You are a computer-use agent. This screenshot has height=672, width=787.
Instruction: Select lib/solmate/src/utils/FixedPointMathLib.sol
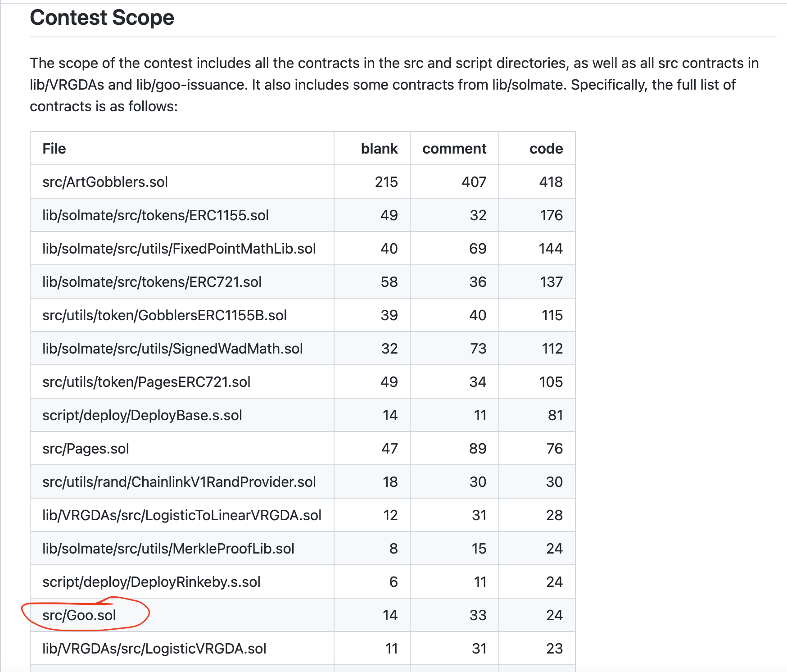179,248
